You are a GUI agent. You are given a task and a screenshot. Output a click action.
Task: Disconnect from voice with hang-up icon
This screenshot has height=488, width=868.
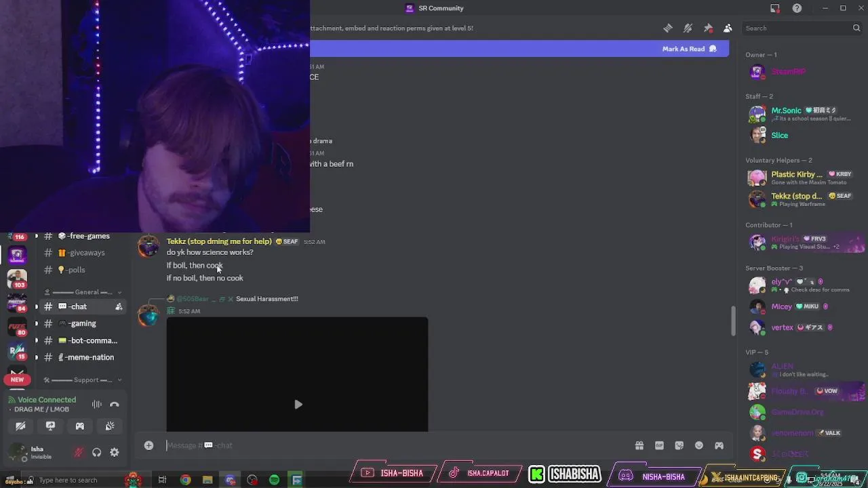[115, 405]
